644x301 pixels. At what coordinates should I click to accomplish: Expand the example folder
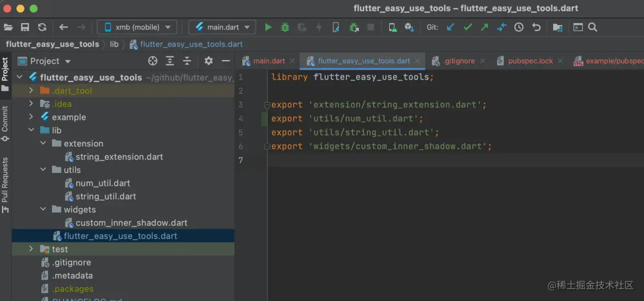[x=31, y=117]
